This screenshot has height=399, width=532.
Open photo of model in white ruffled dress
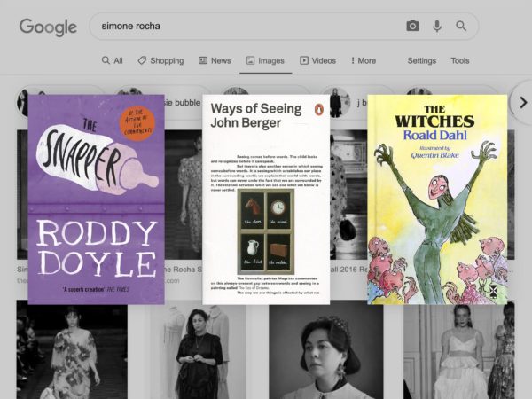[458, 351]
